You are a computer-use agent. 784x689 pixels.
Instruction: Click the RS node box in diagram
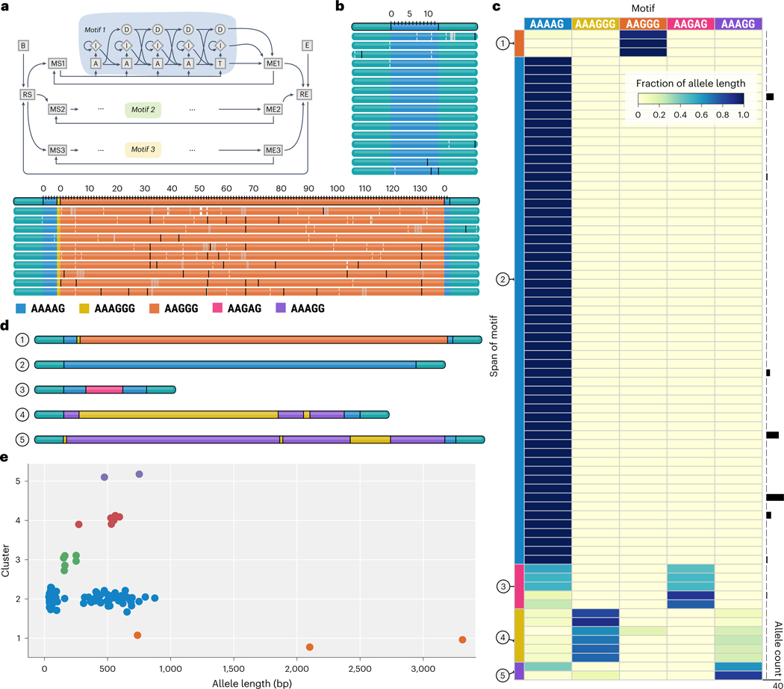click(x=27, y=94)
